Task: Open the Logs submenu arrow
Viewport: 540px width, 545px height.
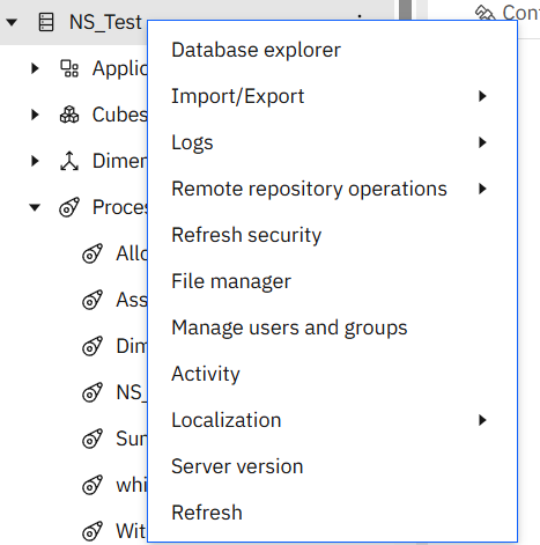Action: coord(482,142)
